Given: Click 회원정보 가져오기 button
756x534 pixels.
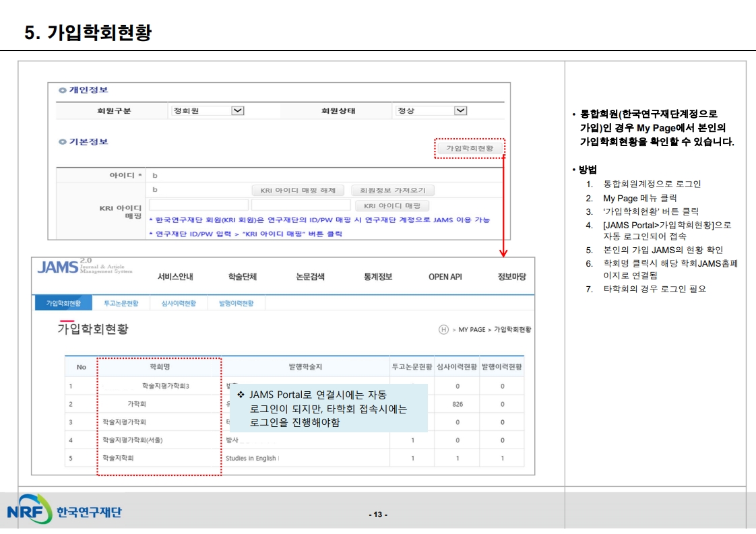Looking at the screenshot, I should point(392,191).
